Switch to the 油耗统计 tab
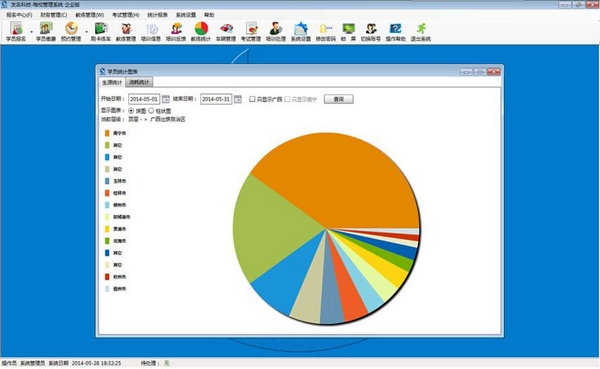The height and width of the screenshot is (369, 600). tap(139, 82)
